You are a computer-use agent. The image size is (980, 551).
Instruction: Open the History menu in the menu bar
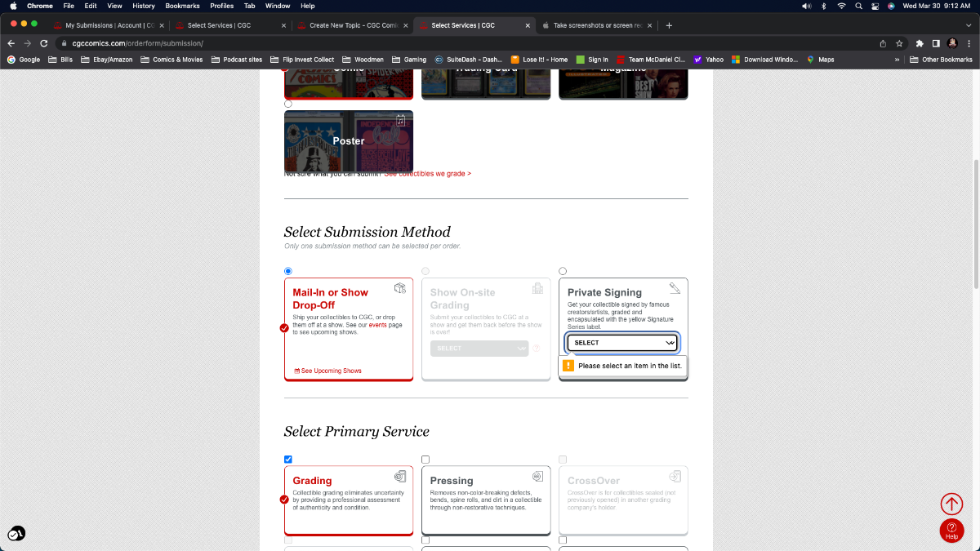[144, 6]
